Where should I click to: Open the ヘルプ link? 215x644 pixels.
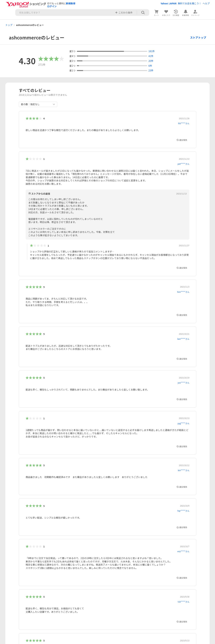tap(206, 4)
